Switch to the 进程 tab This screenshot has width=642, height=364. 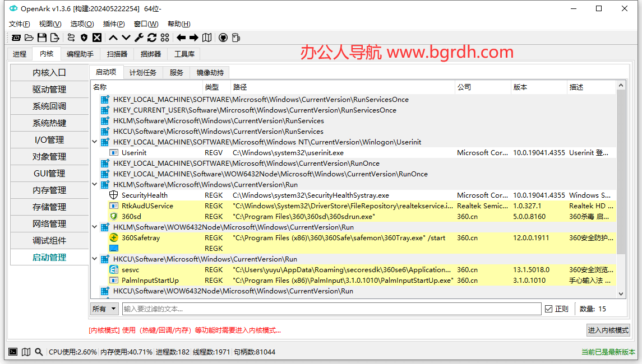click(x=20, y=54)
